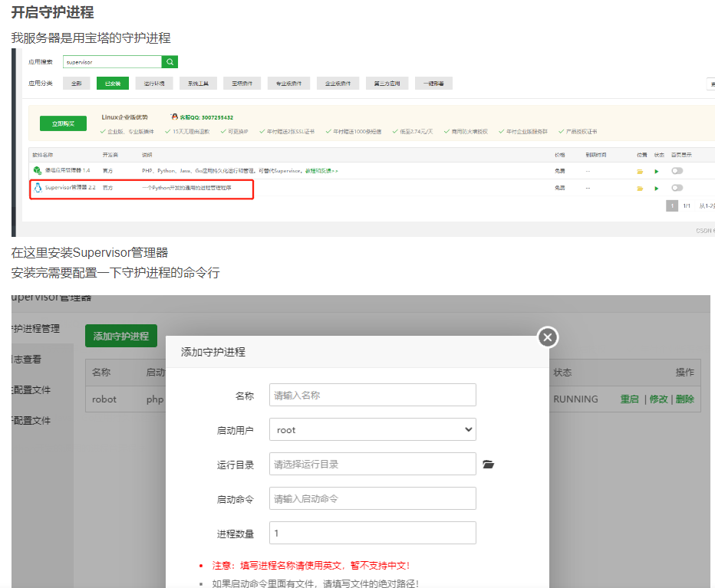
Task: Select 守护进程管理 sidebar item
Action: [35, 329]
